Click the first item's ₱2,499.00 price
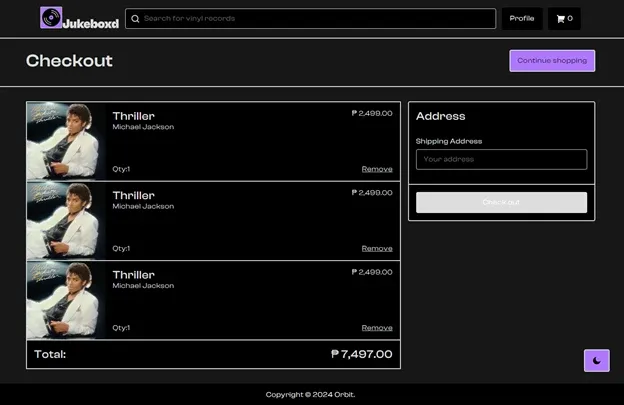 [x=372, y=113]
